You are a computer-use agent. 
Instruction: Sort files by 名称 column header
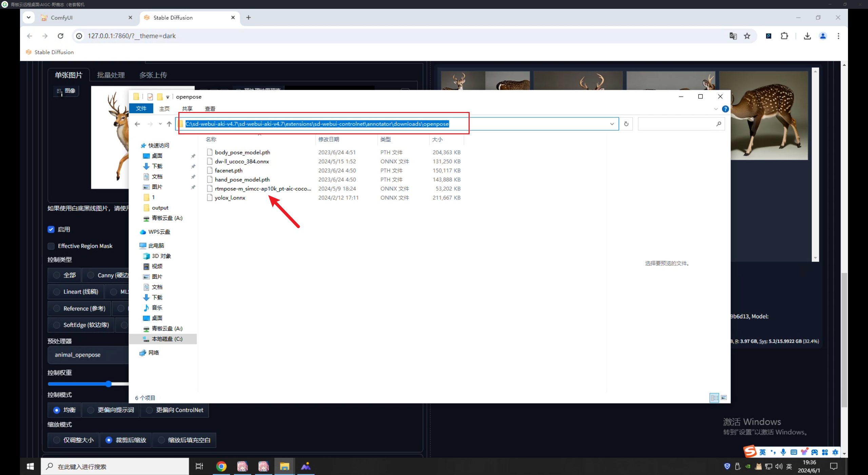coord(259,139)
